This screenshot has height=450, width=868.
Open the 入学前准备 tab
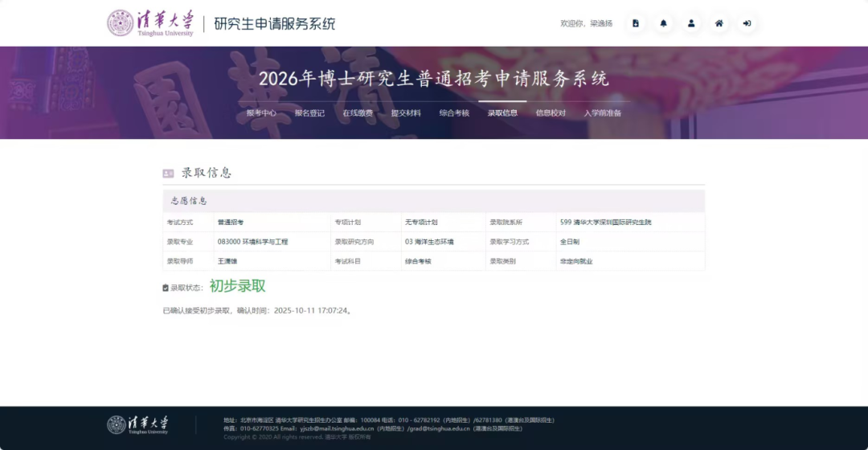point(602,113)
